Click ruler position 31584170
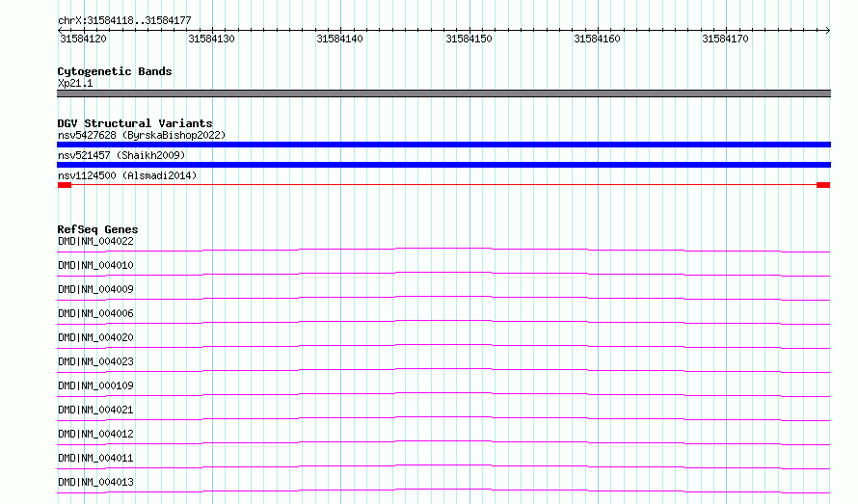This screenshot has height=504, width=858. point(725,39)
